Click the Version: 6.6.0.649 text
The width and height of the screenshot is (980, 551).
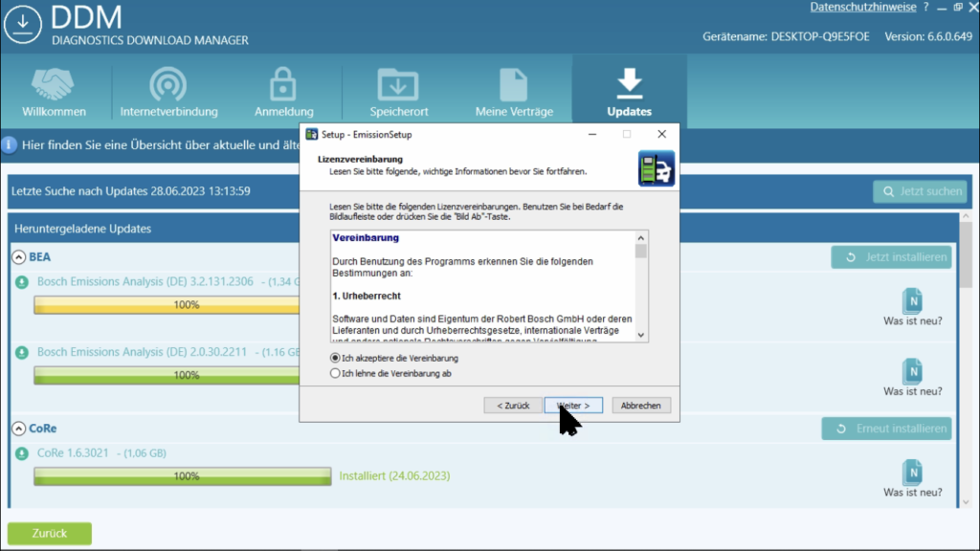tap(928, 37)
